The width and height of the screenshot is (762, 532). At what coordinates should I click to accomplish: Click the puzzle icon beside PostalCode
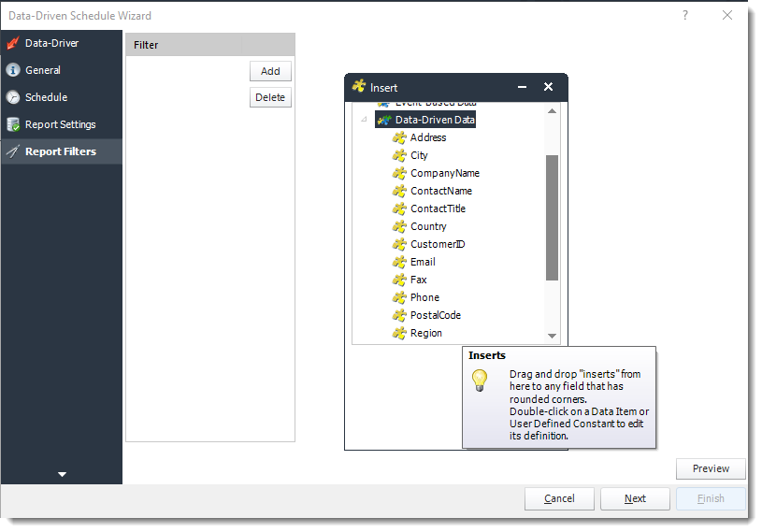coord(399,315)
